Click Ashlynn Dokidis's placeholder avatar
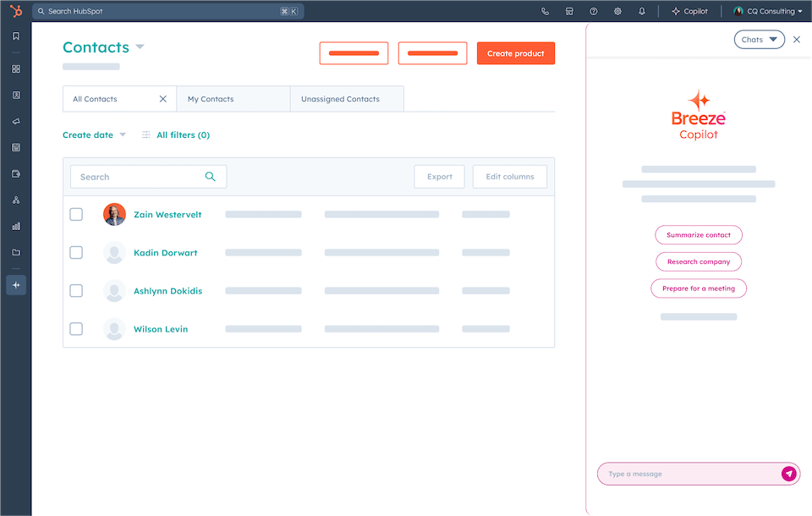This screenshot has height=516, width=812. (x=114, y=291)
